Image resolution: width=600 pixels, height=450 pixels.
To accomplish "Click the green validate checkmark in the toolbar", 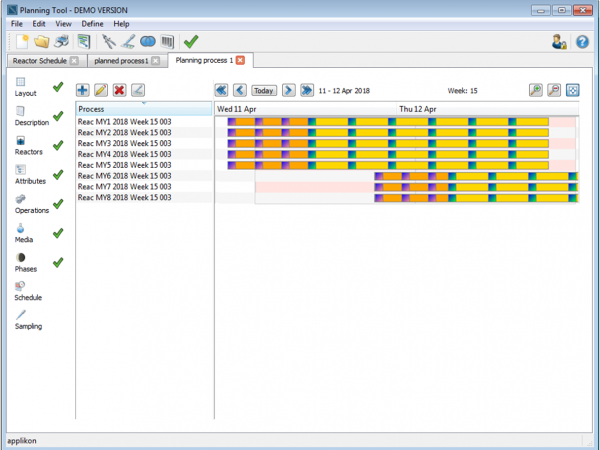I will point(191,41).
